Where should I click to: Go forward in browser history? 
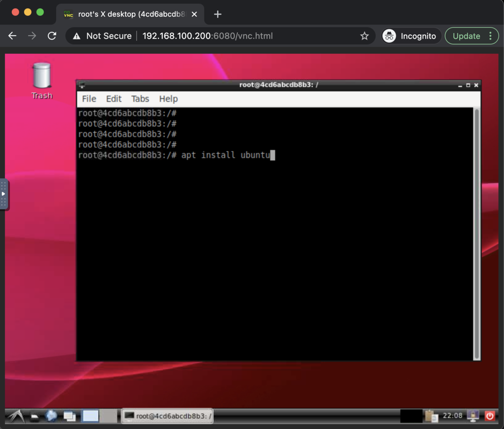[32, 36]
